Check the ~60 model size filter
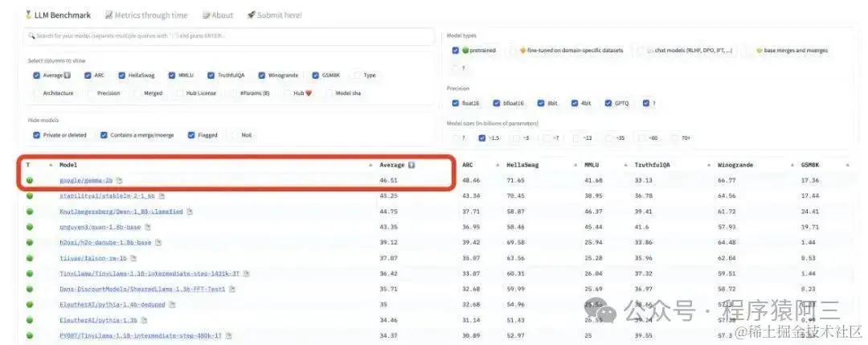Viewport: 868px width, 345px height. pos(641,138)
